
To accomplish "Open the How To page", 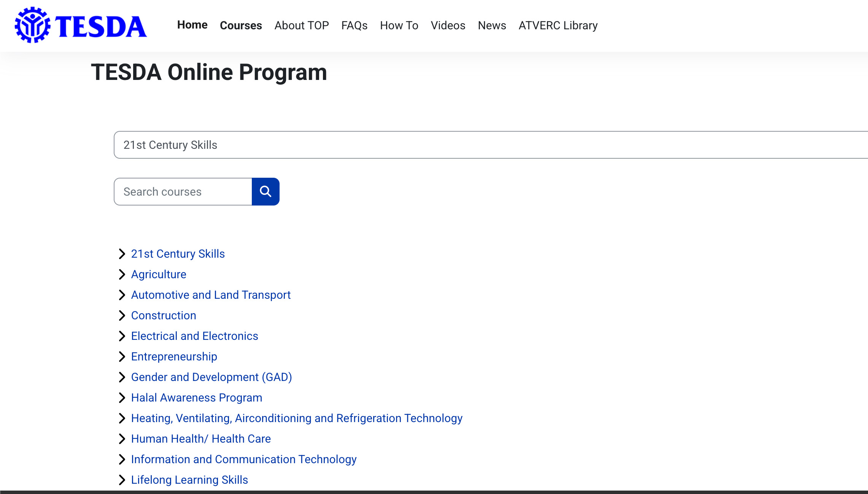I will pyautogui.click(x=399, y=25).
